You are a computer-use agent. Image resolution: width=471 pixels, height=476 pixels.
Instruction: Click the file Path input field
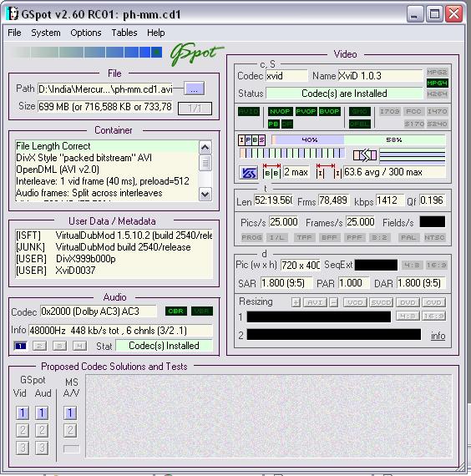(x=105, y=89)
